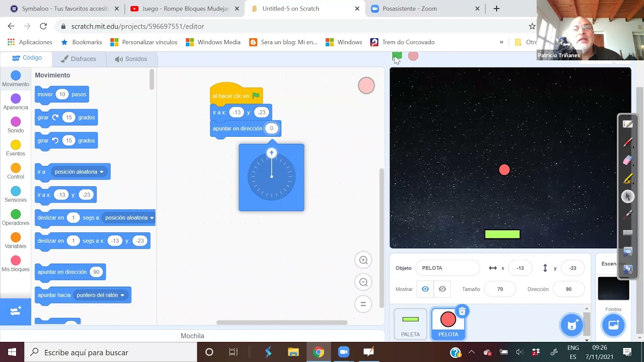Image resolution: width=644 pixels, height=362 pixels.
Task: Open the choose a backdrop button
Action: [613, 325]
